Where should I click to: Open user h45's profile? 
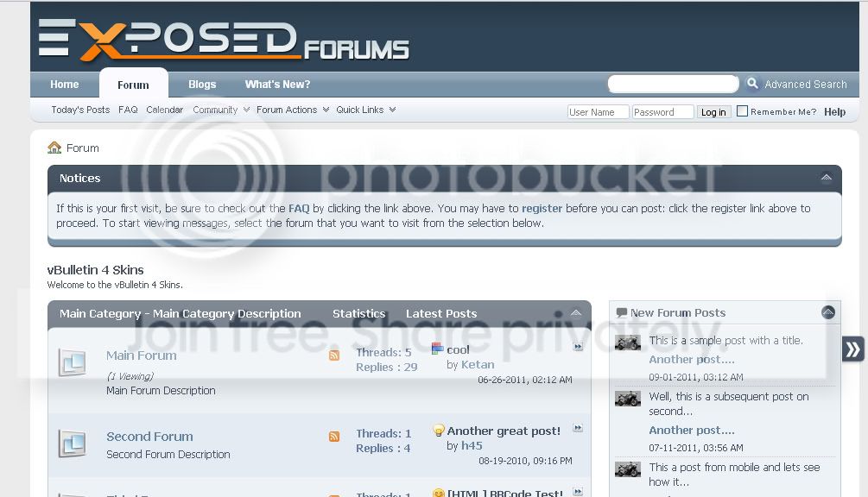point(472,445)
